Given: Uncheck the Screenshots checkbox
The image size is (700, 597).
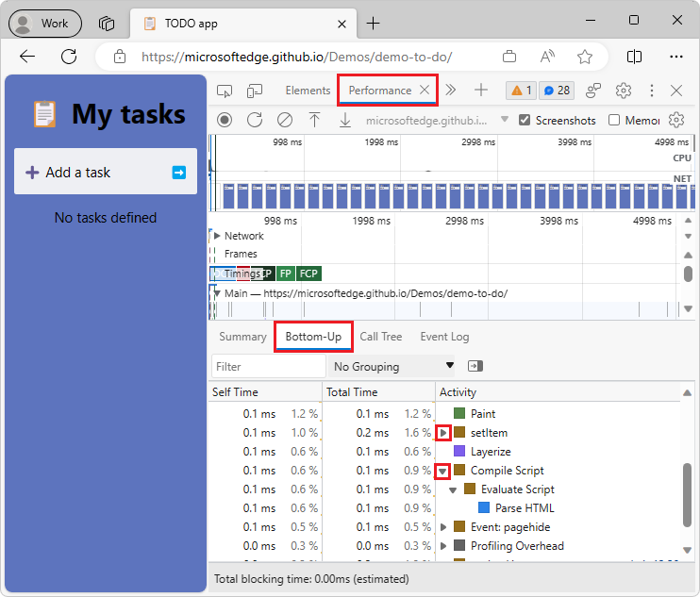Looking at the screenshot, I should click(525, 120).
